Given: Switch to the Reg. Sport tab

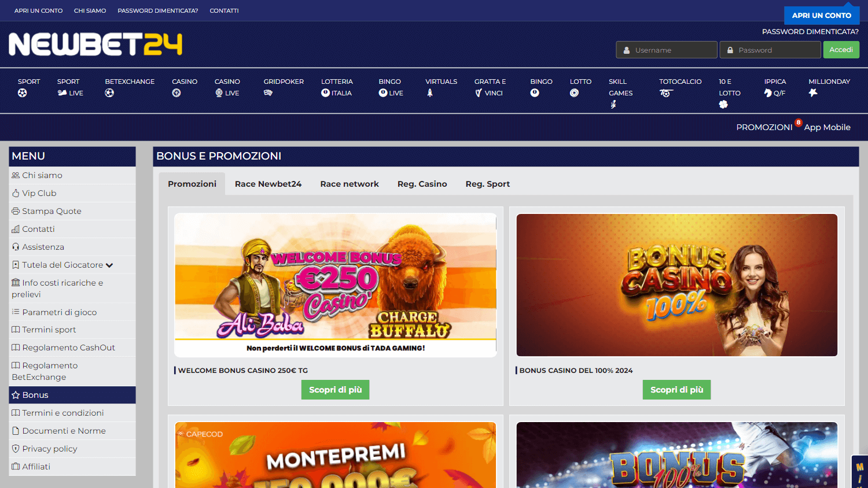Looking at the screenshot, I should coord(488,184).
